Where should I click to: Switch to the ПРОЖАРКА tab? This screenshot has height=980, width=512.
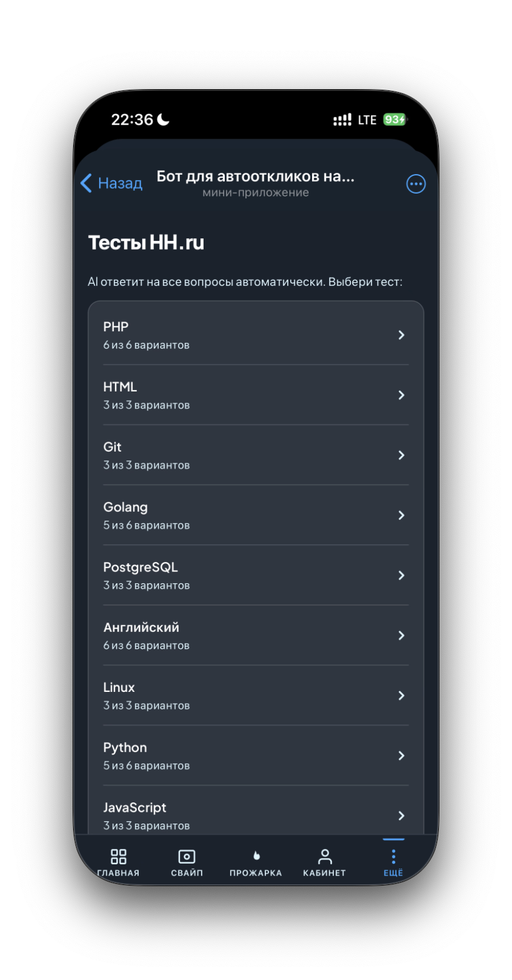pos(255,862)
